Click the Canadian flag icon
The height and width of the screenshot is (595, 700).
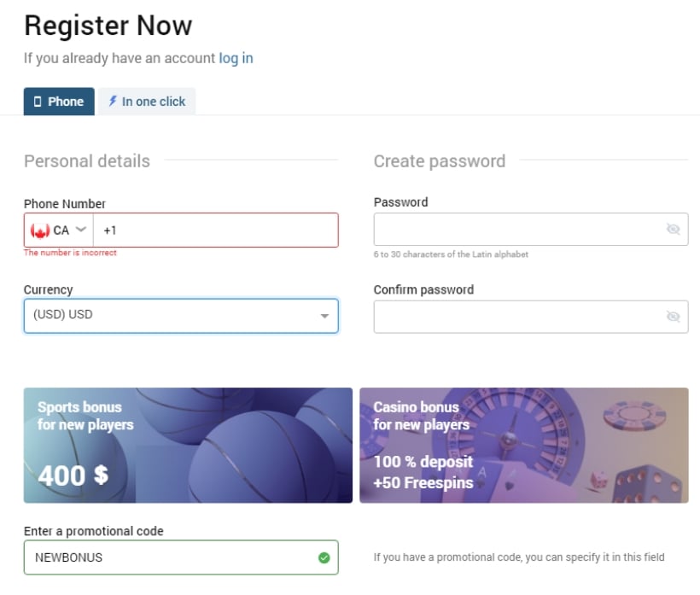coord(40,230)
